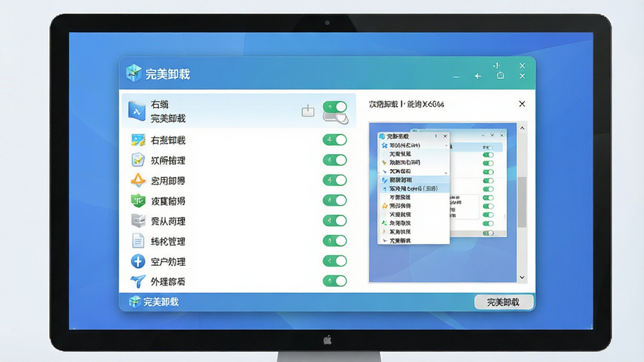Screen dimensions: 644x362
Task: Open the notepad with checkmark icon
Action: click(x=138, y=160)
